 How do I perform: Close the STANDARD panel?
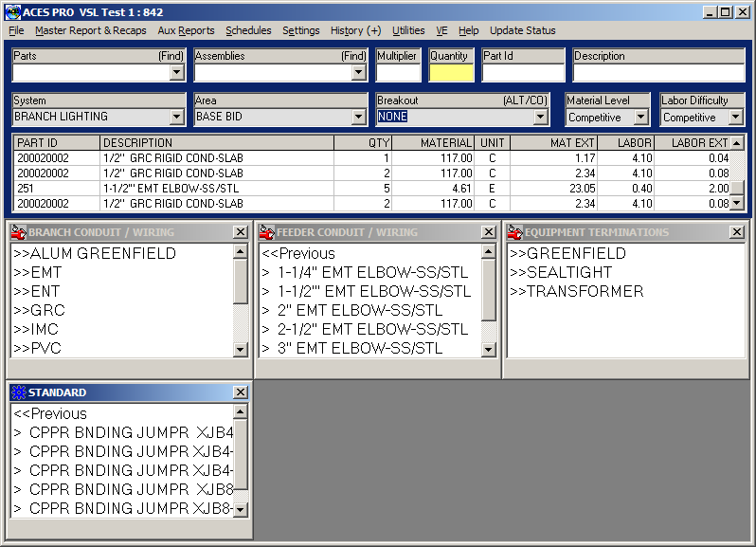[240, 392]
